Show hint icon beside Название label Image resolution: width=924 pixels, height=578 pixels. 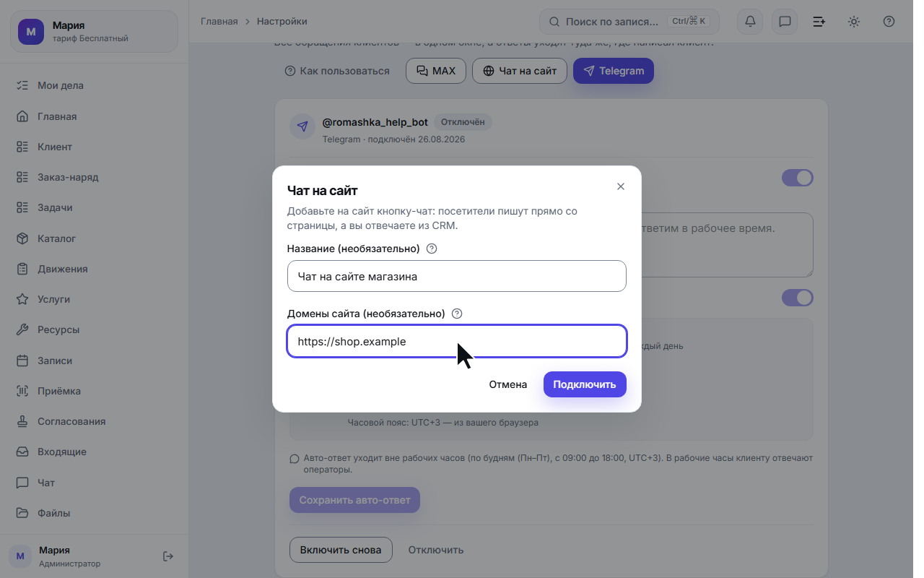pos(432,249)
